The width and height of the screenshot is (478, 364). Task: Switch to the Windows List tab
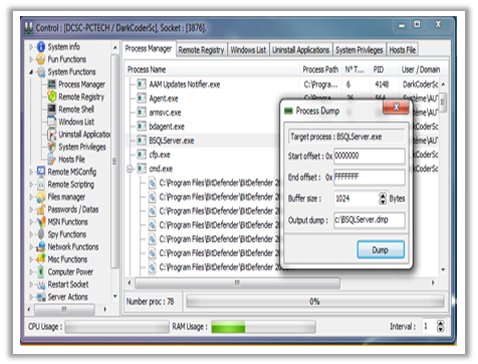tap(248, 50)
